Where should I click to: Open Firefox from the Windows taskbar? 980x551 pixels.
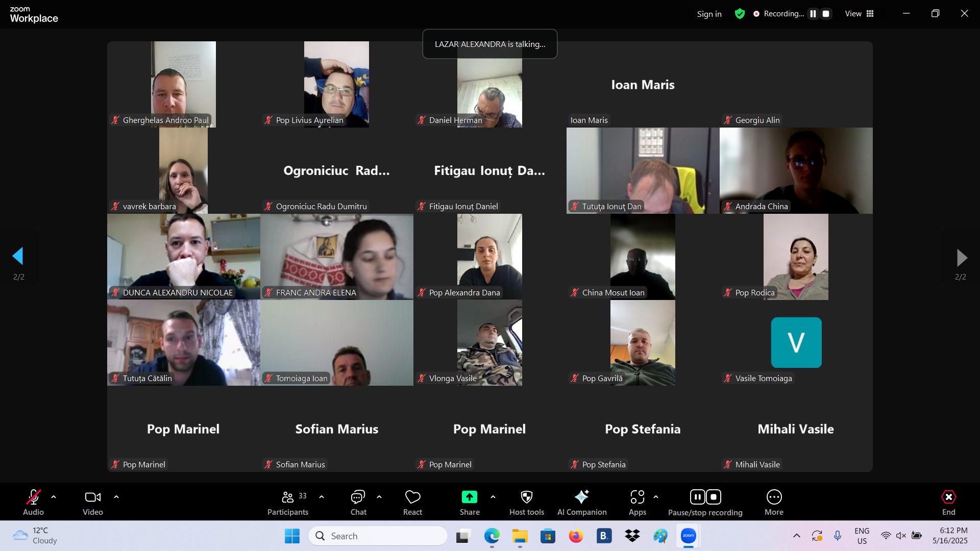click(x=576, y=536)
